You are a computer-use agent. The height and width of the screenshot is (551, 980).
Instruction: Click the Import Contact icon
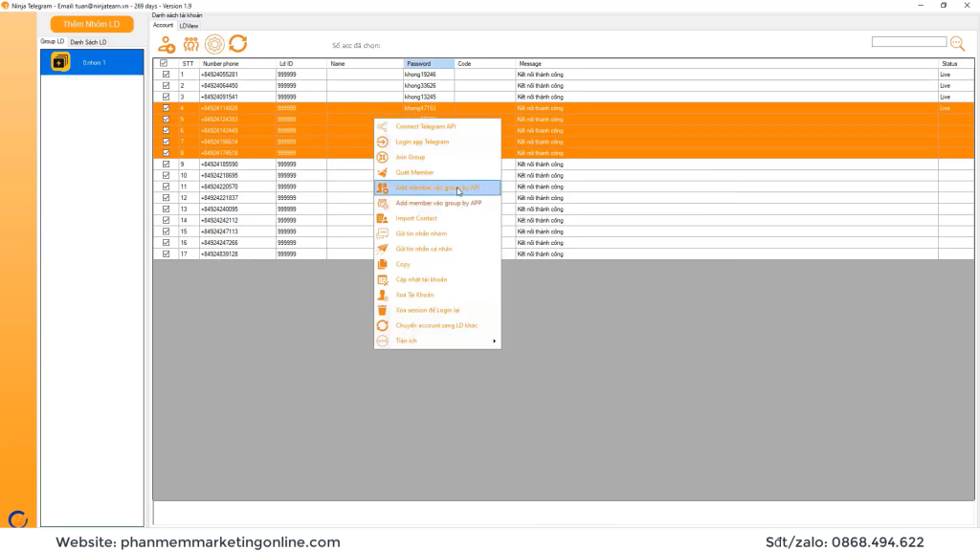point(383,219)
